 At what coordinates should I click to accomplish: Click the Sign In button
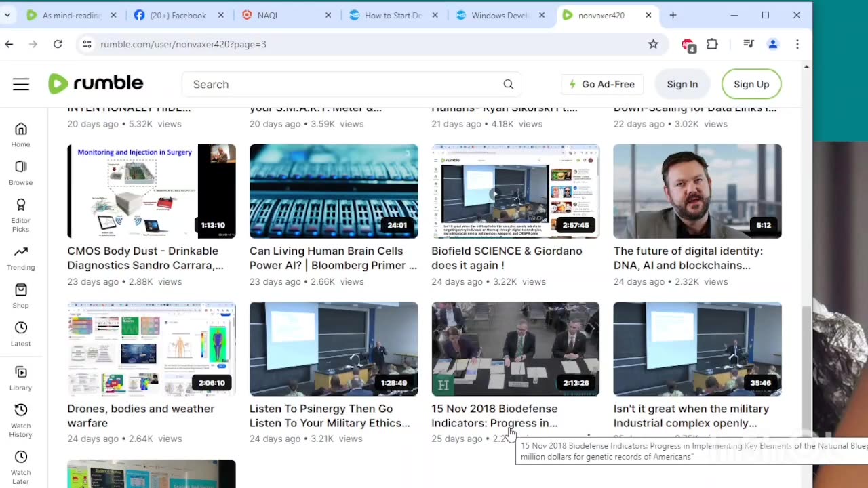[x=682, y=84]
